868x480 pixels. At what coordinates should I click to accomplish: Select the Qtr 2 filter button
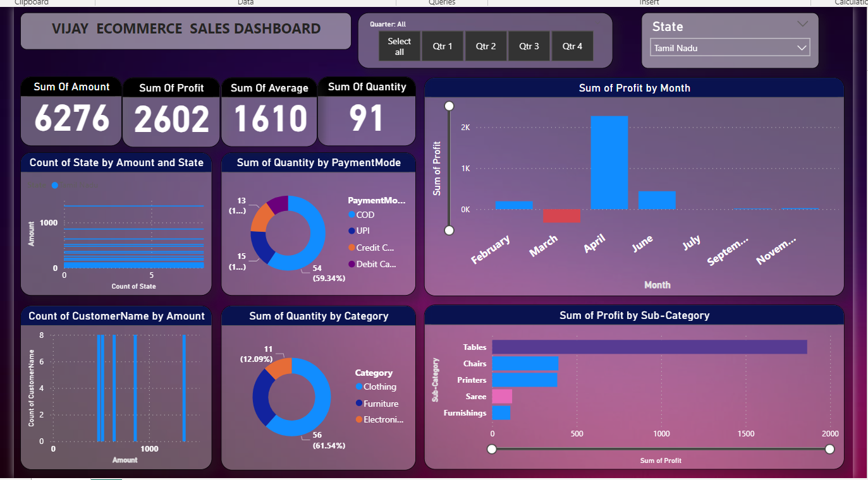tap(486, 45)
